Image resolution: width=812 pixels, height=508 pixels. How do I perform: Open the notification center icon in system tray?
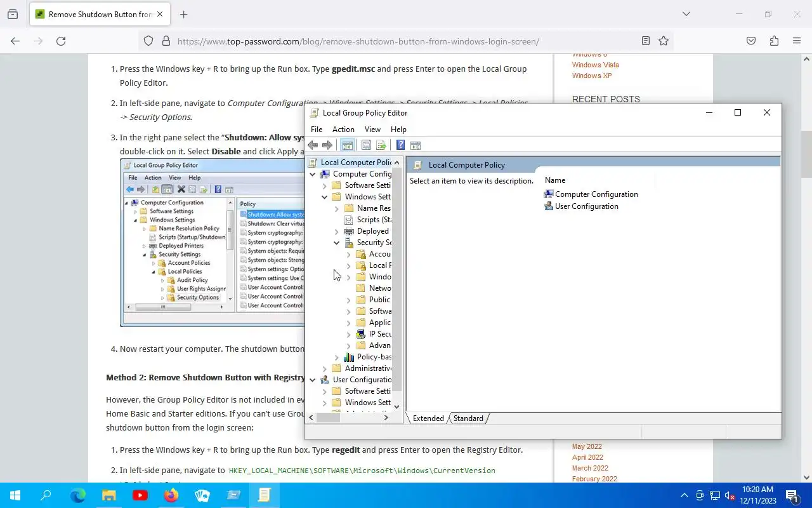tap(792, 495)
